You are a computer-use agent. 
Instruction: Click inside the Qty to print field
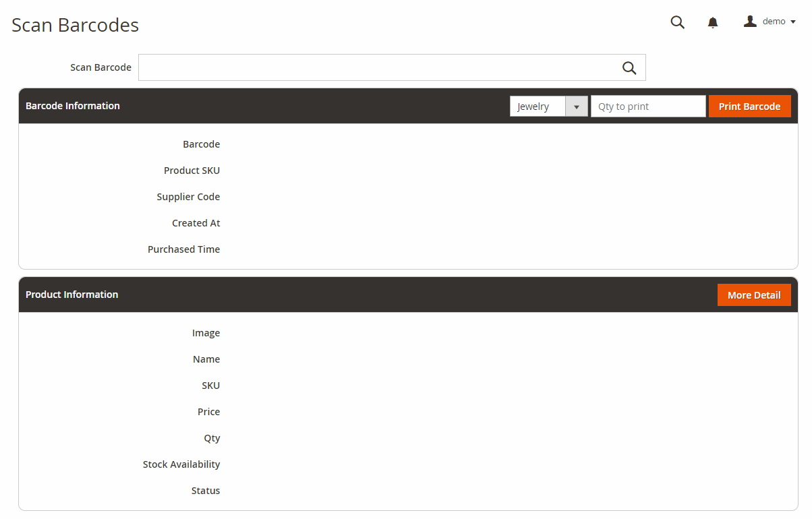point(648,106)
